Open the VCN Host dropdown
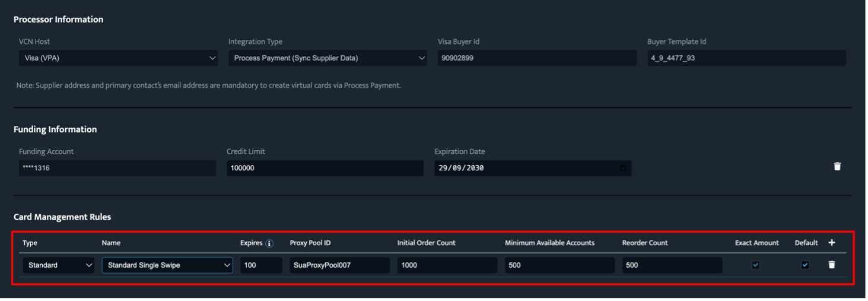 119,58
